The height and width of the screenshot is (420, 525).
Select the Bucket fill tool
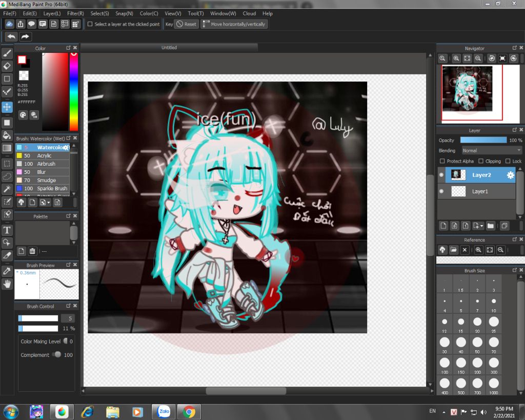7,135
